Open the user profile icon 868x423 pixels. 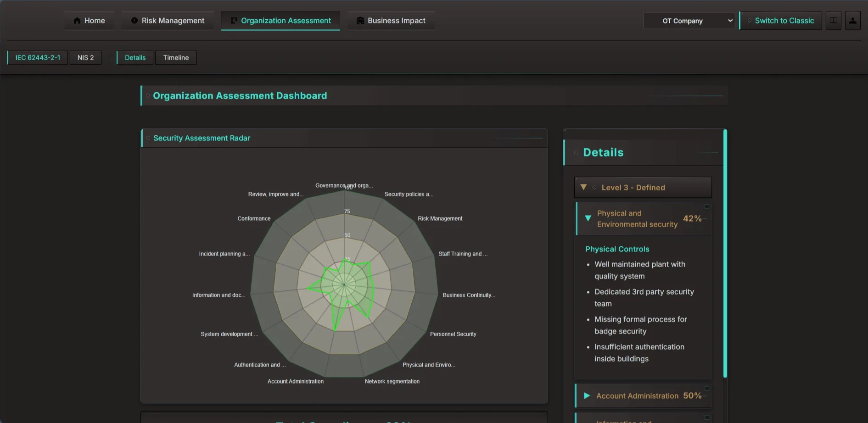[852, 21]
